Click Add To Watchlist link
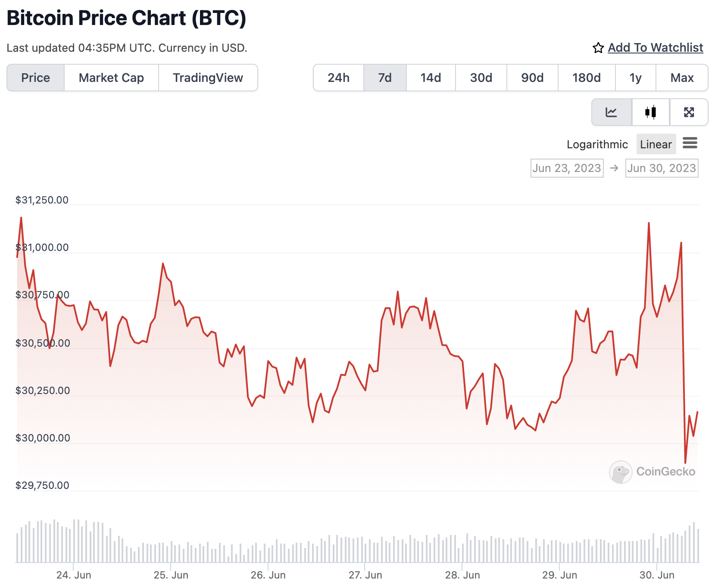Viewport: 718px width, 588px height. 655,47
